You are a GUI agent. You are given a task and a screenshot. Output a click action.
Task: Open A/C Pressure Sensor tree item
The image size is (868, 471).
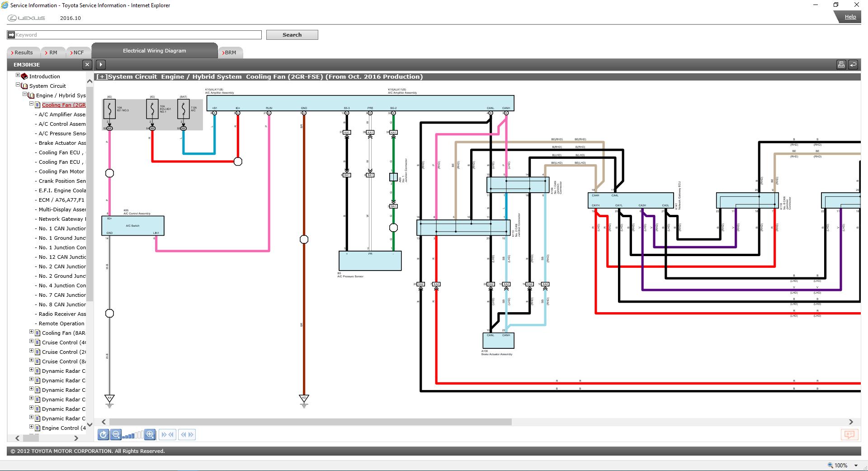(x=62, y=133)
